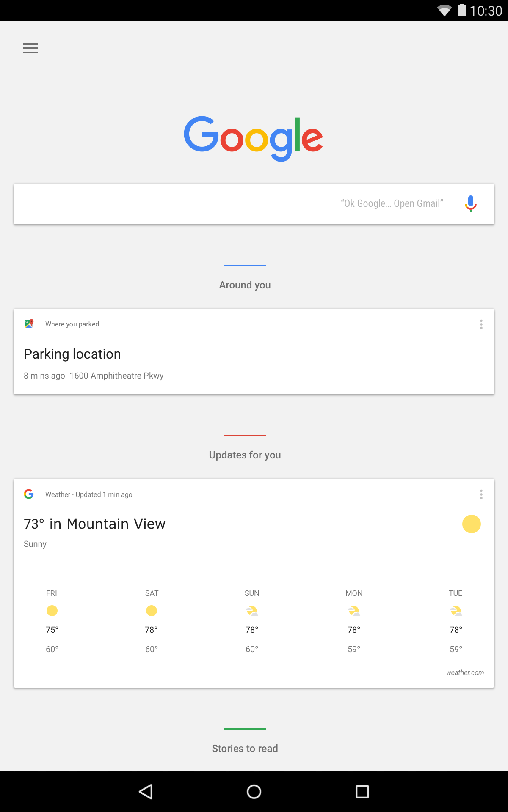
Task: Tap Tuesday's high temperature of 78°
Action: point(456,629)
